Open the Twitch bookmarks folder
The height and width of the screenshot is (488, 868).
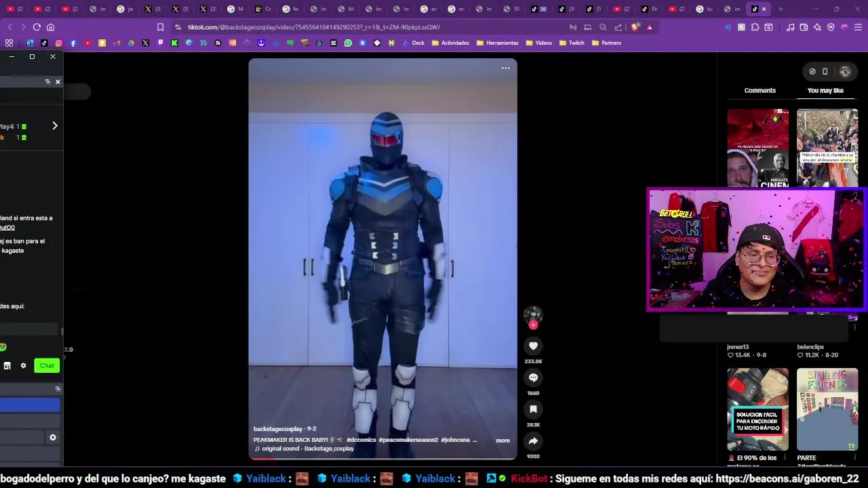pyautogui.click(x=572, y=43)
